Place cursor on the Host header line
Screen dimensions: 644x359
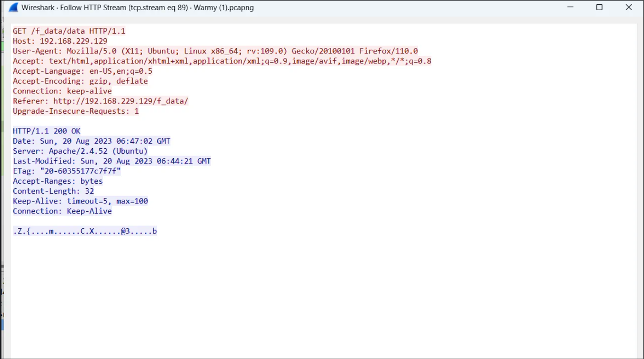coord(60,41)
